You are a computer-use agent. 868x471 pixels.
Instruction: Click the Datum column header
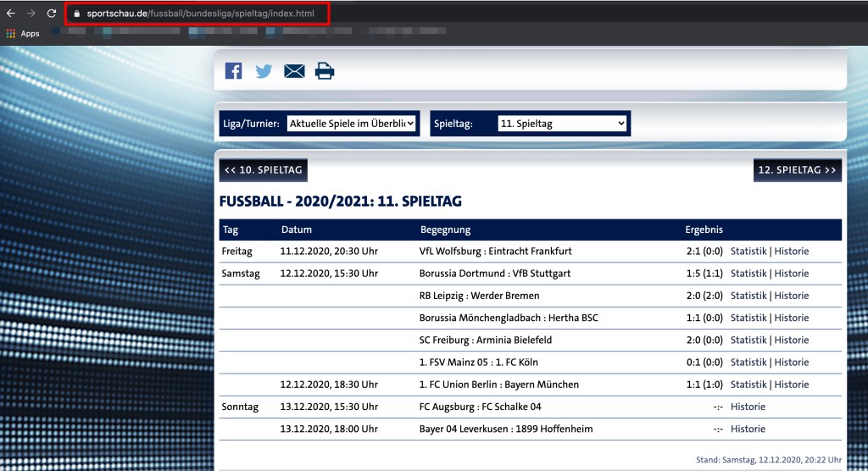tap(296, 230)
